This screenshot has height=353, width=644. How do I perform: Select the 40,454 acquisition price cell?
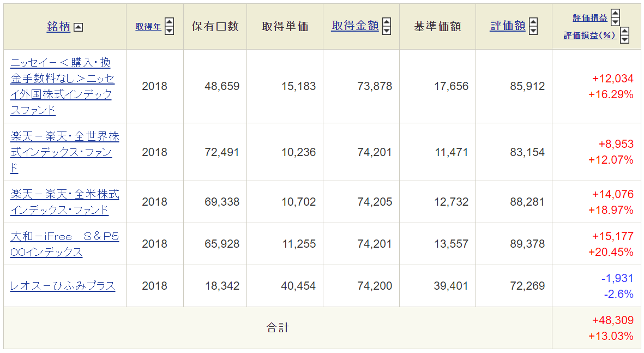(x=299, y=286)
